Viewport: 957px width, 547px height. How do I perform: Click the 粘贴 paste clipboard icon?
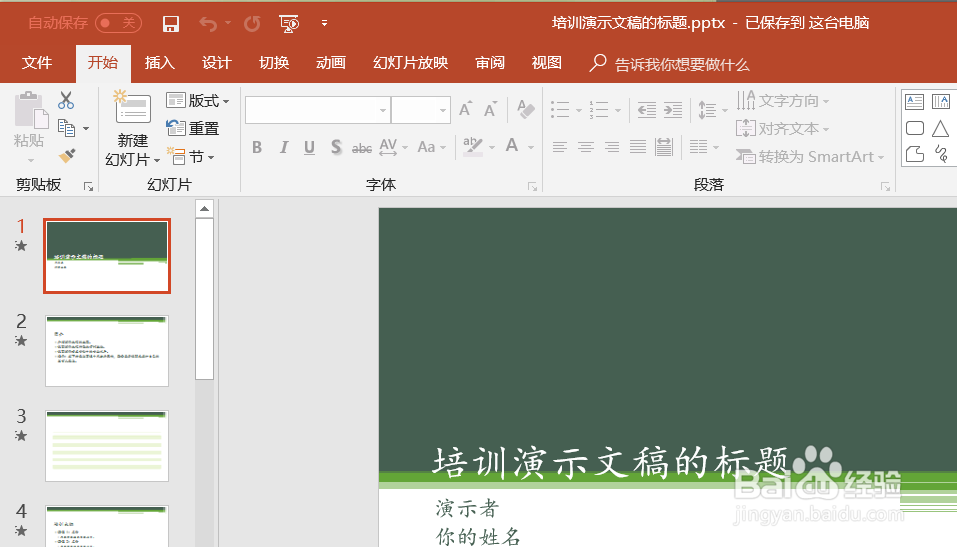[x=31, y=110]
